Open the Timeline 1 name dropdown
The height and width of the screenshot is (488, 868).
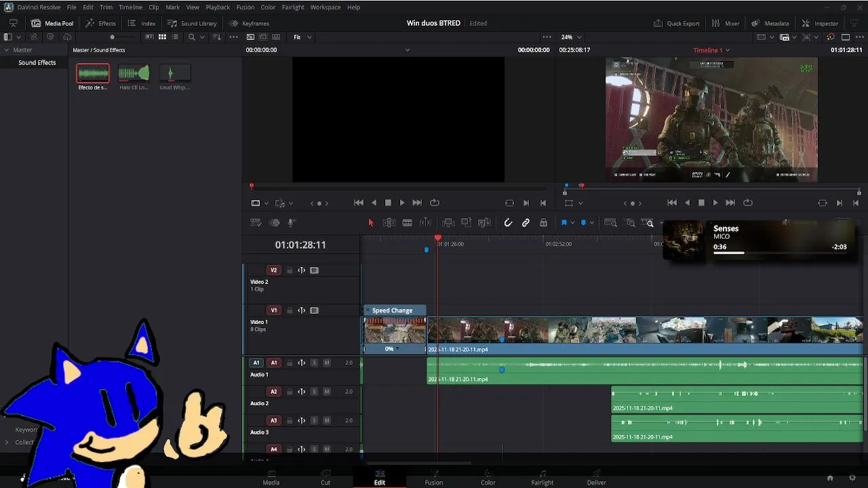coord(711,50)
